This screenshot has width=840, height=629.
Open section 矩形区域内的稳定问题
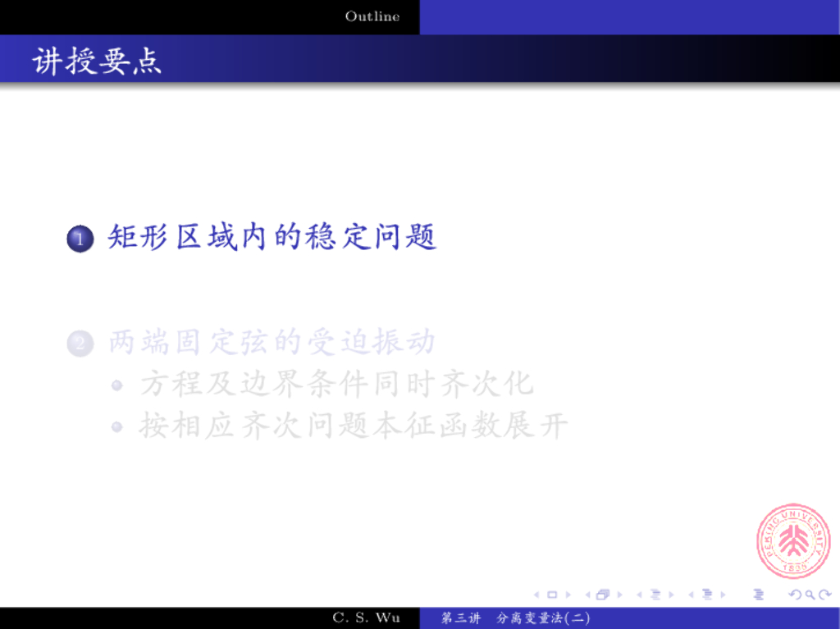click(272, 237)
